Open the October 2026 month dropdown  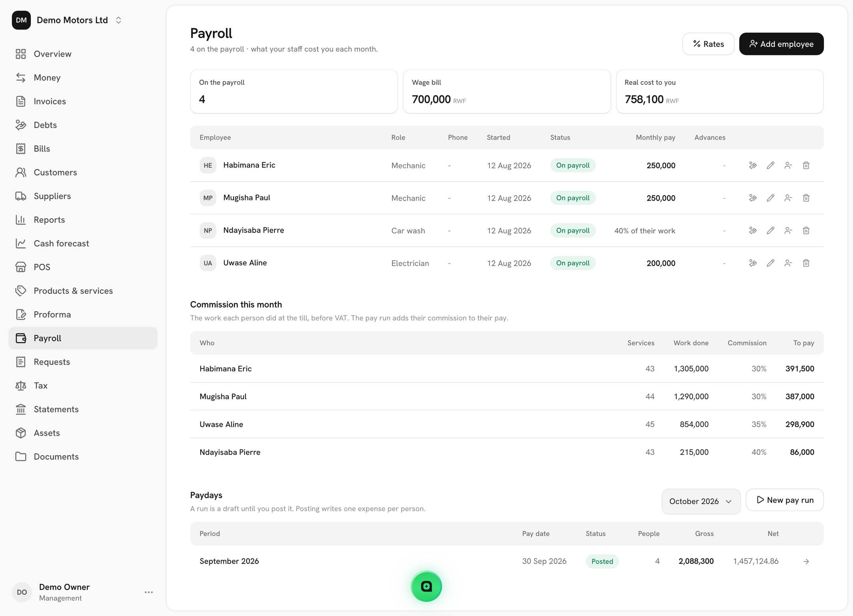[x=701, y=501]
